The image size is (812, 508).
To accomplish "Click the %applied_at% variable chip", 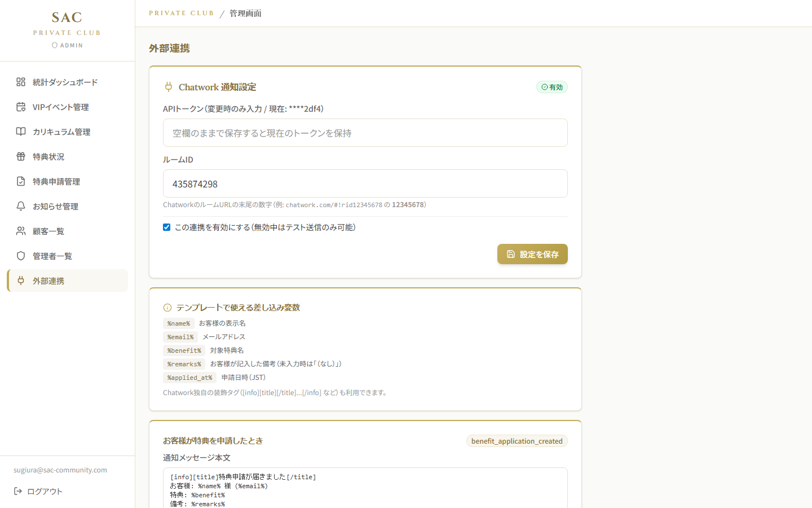I will click(x=190, y=378).
